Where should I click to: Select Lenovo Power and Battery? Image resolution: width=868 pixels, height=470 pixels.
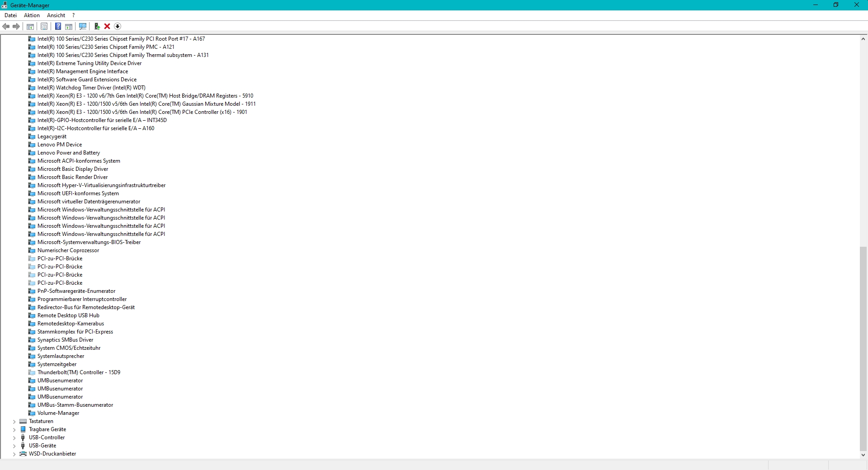[69, 153]
